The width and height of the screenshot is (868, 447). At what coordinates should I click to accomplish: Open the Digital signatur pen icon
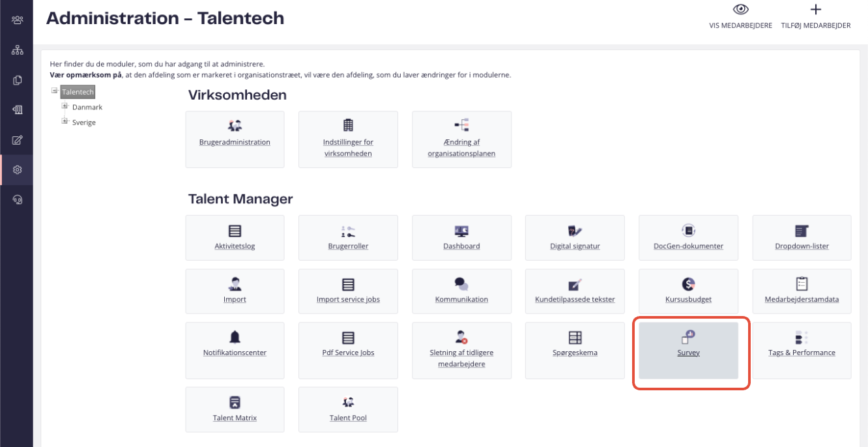[575, 231]
